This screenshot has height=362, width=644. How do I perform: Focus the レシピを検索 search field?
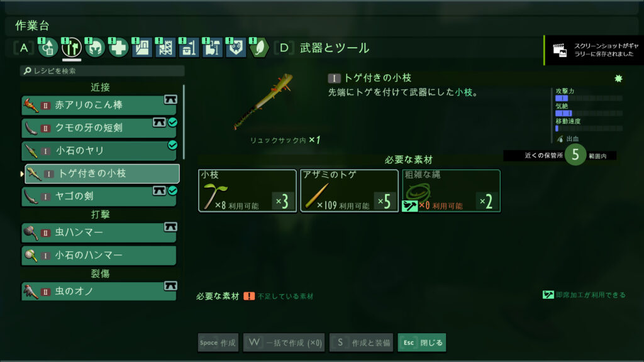(x=103, y=71)
